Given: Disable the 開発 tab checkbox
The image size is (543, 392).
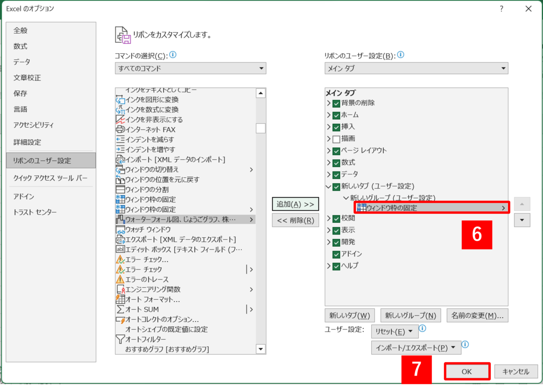Looking at the screenshot, I should point(336,242).
